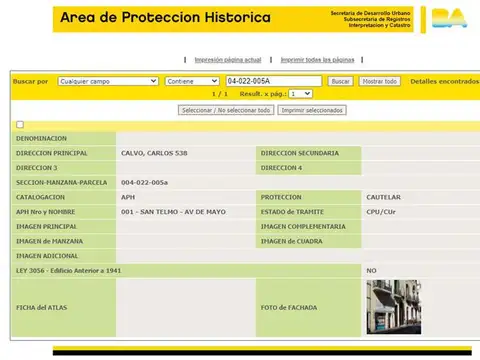
Task: Click the 'PROTECCION' label
Action: click(281, 197)
